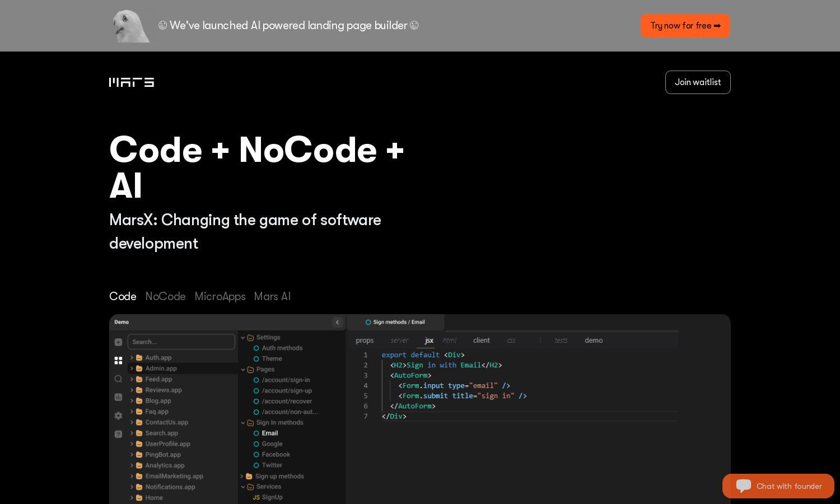Click the Blog.app folder icon
This screenshot has width=840, height=504.
coord(139,401)
